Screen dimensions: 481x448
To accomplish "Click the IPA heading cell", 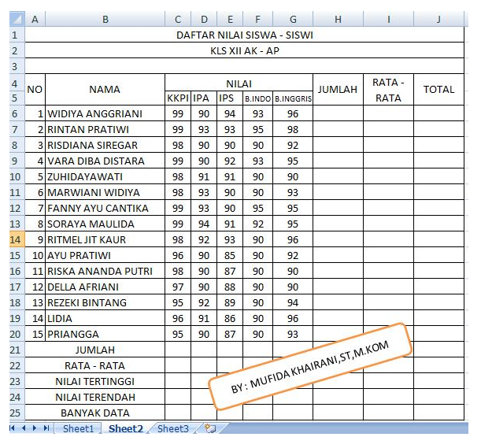I will 204,98.
